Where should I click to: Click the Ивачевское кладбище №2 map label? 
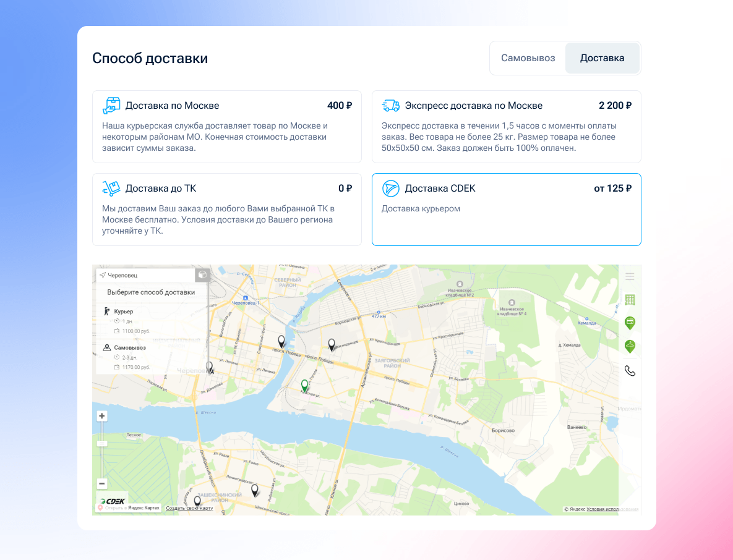pyautogui.click(x=460, y=292)
